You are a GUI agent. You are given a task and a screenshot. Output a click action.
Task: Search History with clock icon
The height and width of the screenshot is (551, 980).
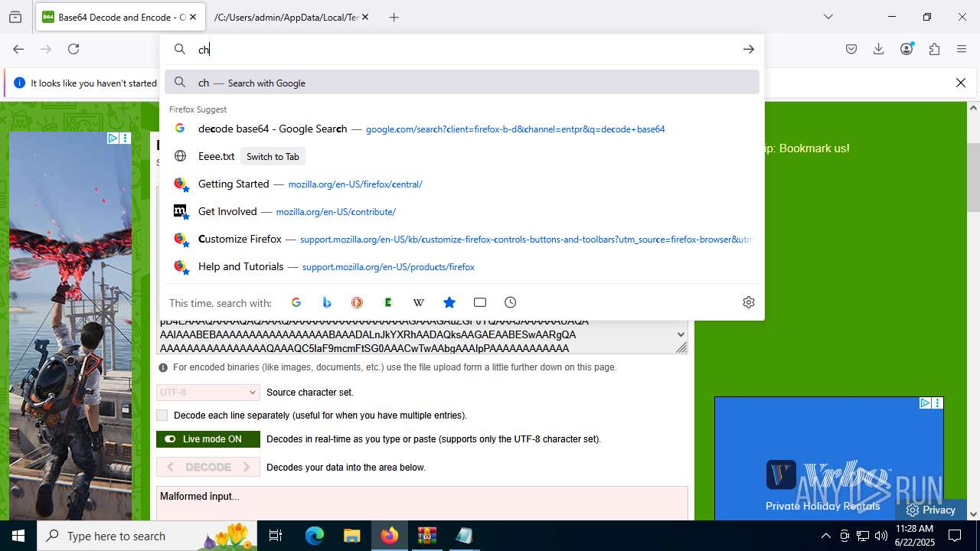tap(511, 302)
